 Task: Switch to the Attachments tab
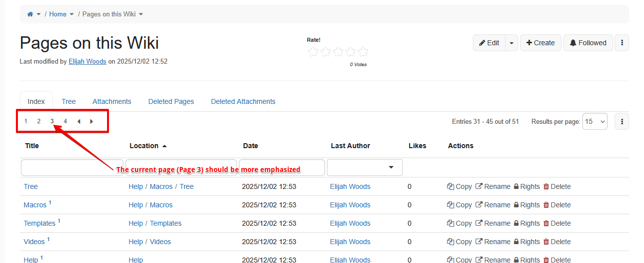coord(112,101)
